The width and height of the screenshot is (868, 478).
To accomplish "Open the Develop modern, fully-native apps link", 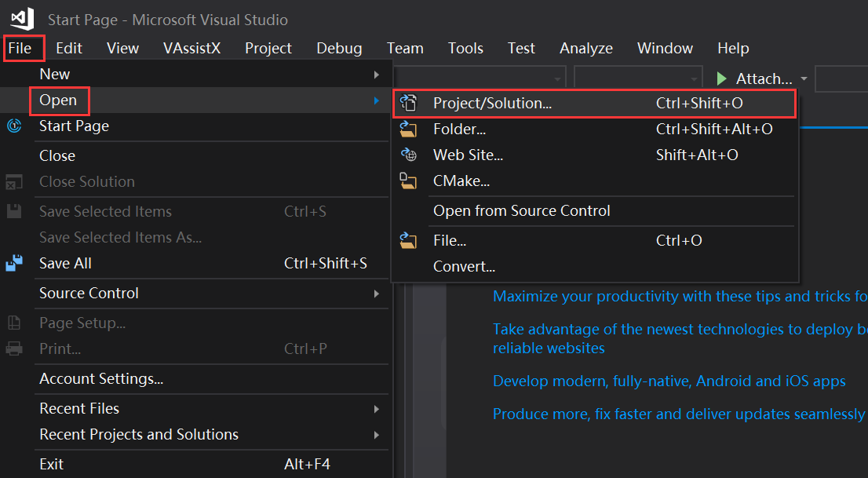I will pos(669,381).
